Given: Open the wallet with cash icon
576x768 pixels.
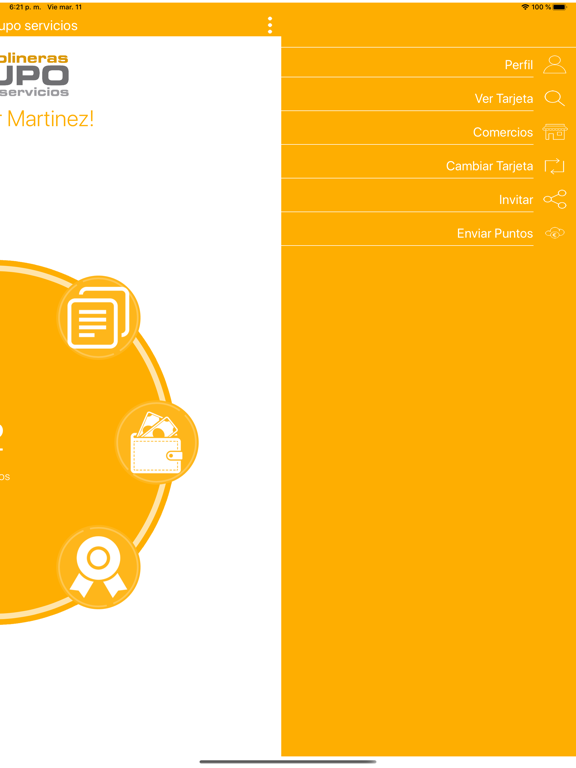Looking at the screenshot, I should 157,443.
